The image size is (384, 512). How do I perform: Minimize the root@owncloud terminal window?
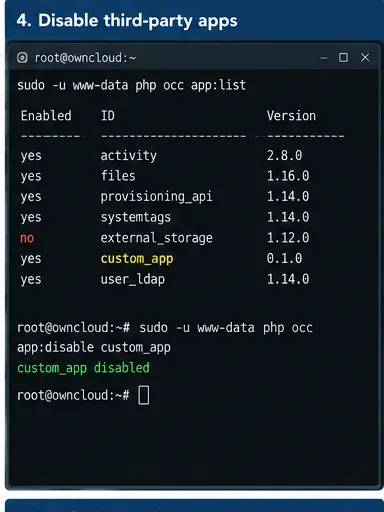click(x=323, y=58)
